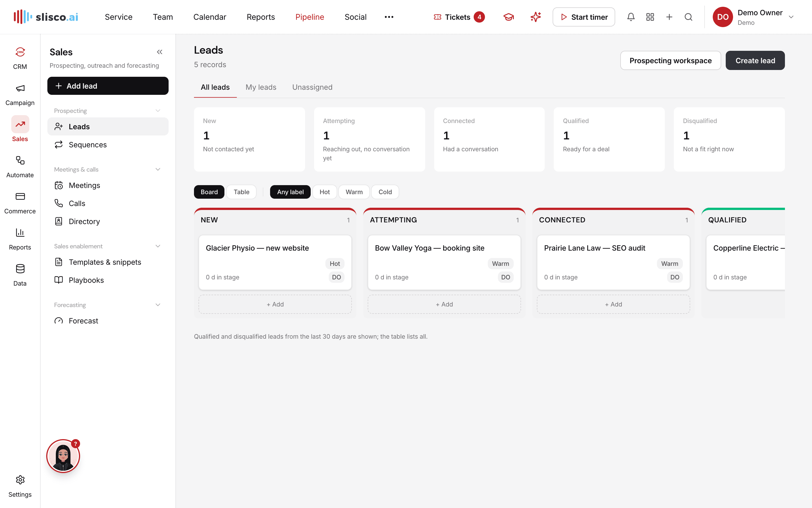Click the Create lead button
Screen dimensions: 812x508
point(755,60)
